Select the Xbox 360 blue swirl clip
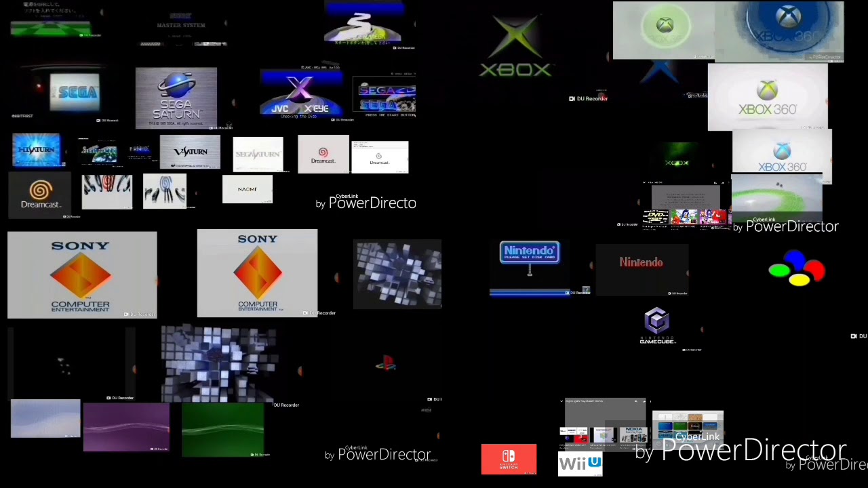This screenshot has height=488, width=868. [x=780, y=31]
